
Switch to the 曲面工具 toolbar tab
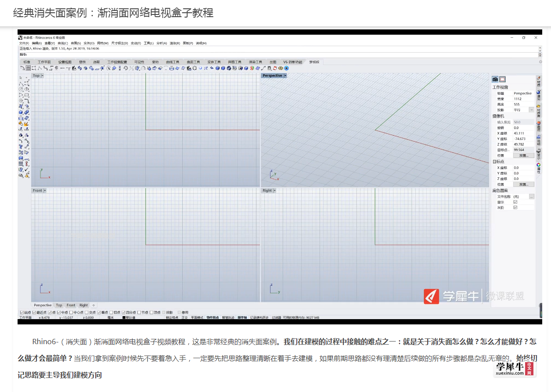point(193,62)
